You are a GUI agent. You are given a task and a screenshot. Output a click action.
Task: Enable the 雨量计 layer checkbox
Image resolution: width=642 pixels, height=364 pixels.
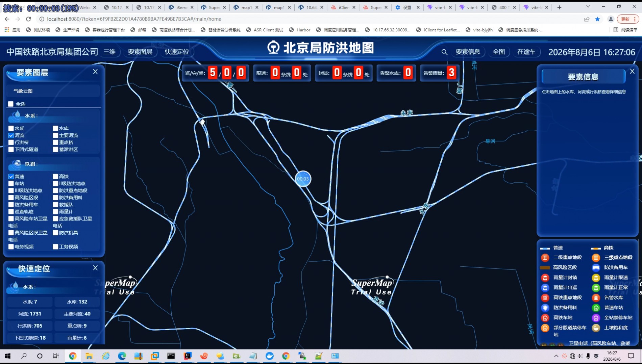click(x=55, y=212)
